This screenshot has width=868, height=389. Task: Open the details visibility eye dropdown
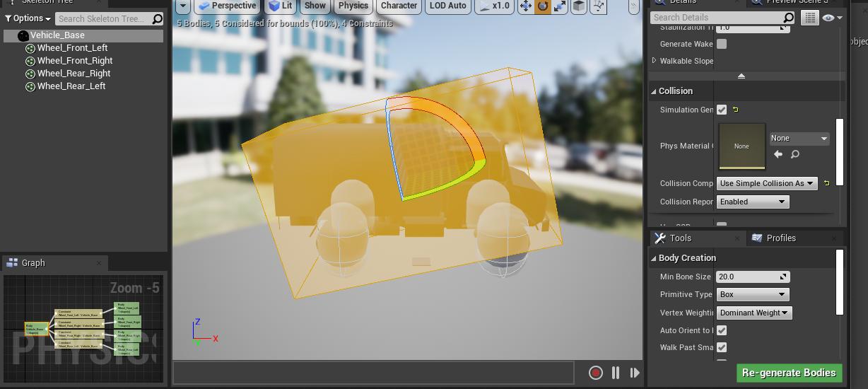click(x=832, y=18)
